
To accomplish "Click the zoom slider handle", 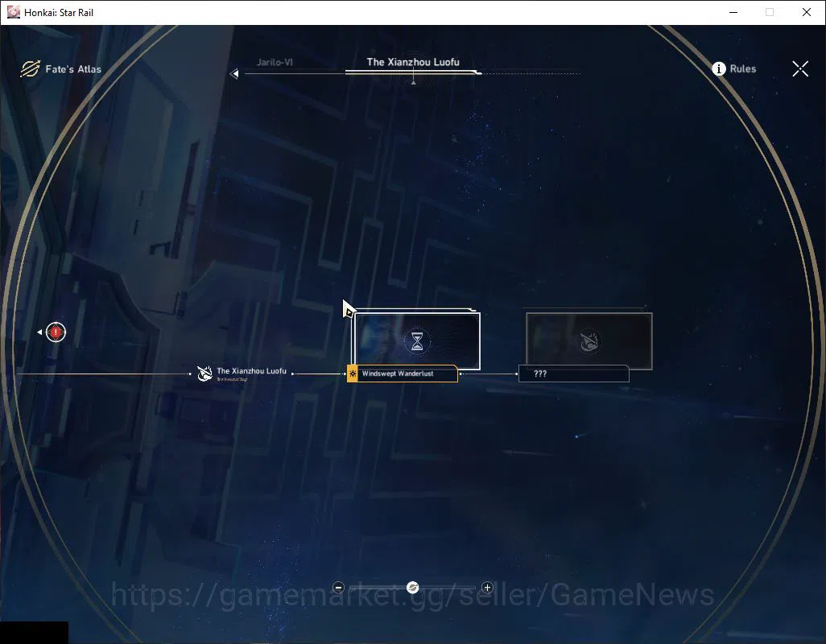I will pos(413,587).
